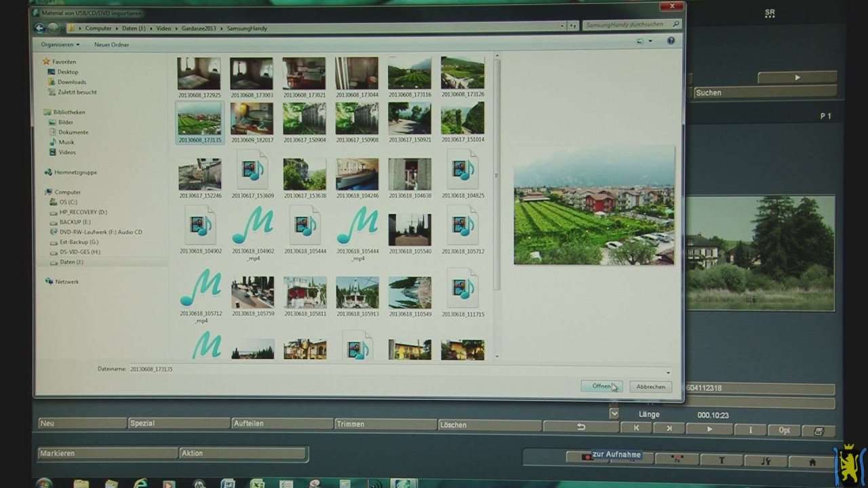The width and height of the screenshot is (868, 488).
Task: Open the storyboard view icon button
Action: pos(818,430)
